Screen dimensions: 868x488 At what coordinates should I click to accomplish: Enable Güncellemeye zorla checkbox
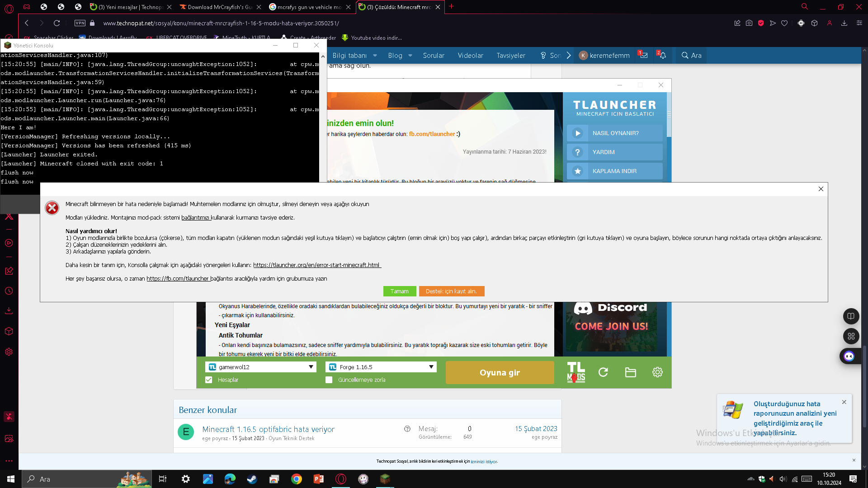pos(329,380)
